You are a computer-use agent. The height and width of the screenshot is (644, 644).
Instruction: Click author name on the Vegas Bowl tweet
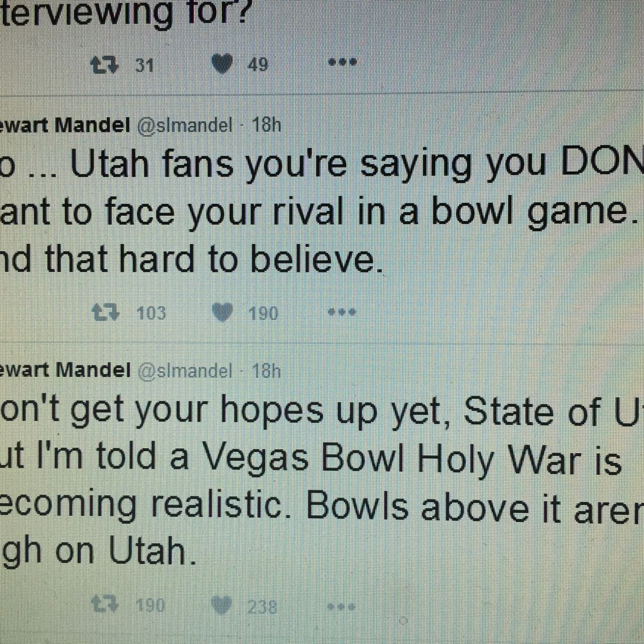pos(64,371)
